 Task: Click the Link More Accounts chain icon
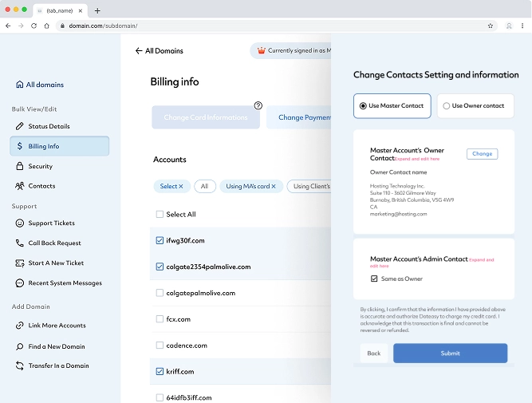[20, 326]
